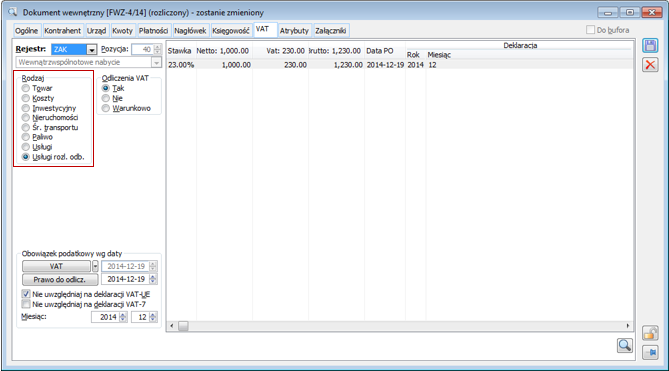The height and width of the screenshot is (371, 669).
Task: Adjust the VAT date spinner
Action: pos(153,266)
